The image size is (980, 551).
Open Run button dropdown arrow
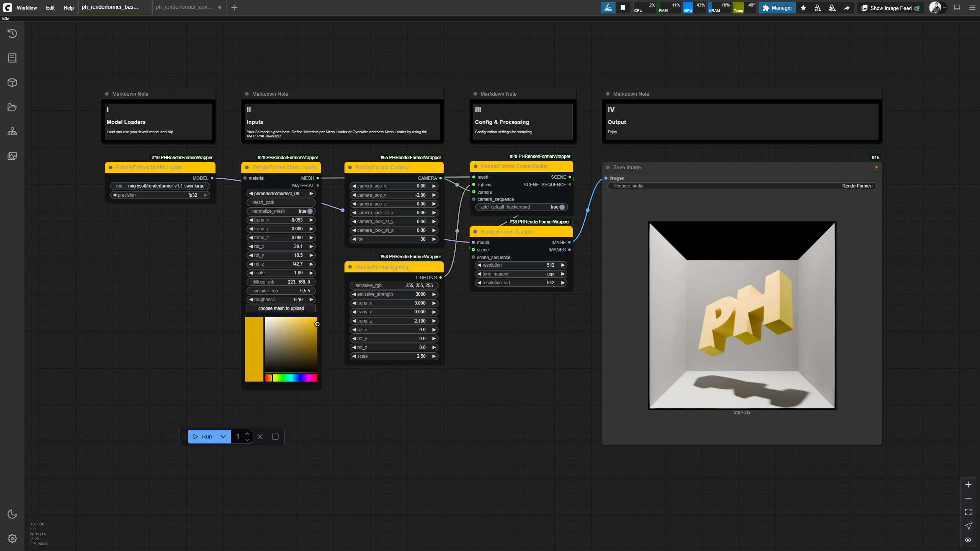(223, 437)
